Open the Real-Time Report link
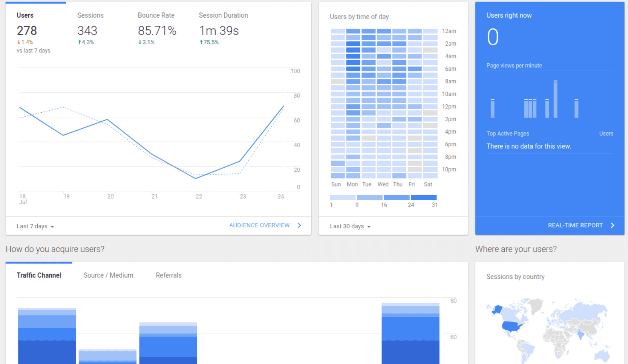 click(575, 225)
